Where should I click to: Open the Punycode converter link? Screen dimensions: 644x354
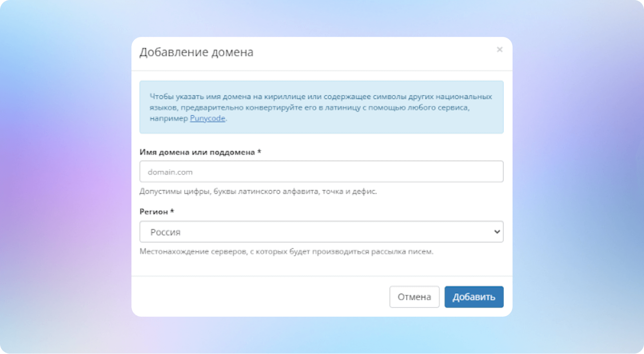click(207, 118)
